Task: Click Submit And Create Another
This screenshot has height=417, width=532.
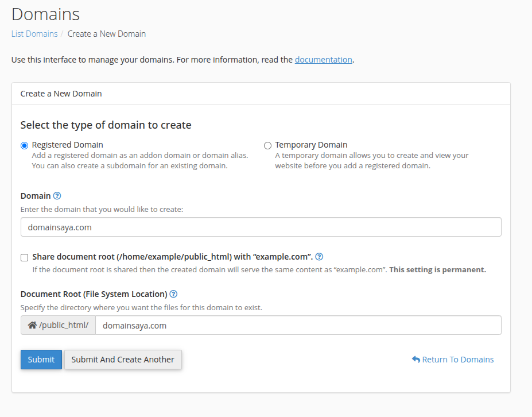Action: pos(123,360)
